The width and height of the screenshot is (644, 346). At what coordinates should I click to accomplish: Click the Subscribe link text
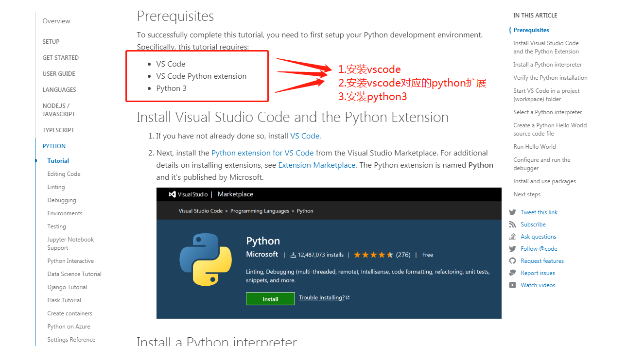pos(533,225)
